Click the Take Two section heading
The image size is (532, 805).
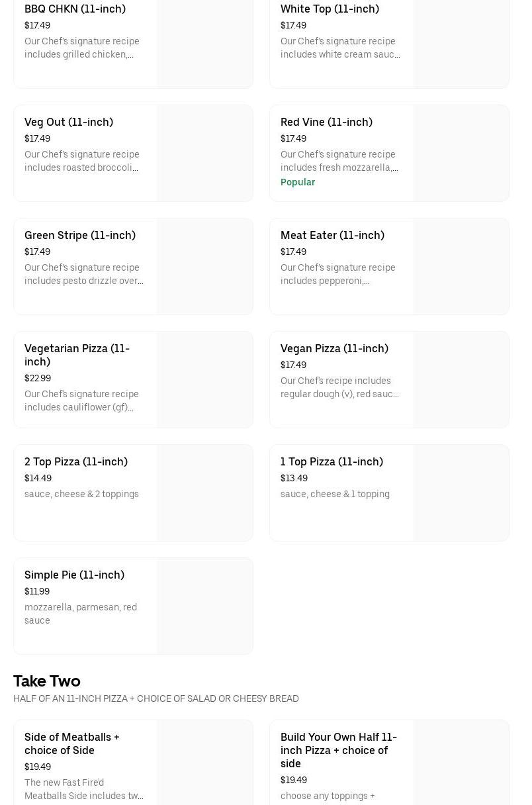click(x=47, y=681)
